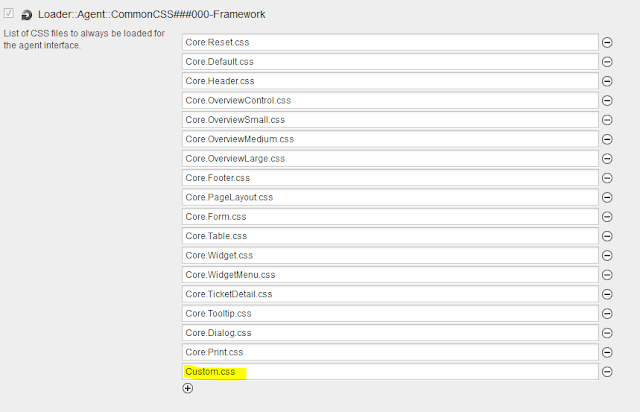Edit the Core.OverviewControl.css field
This screenshot has width=640, height=412.
[x=390, y=100]
